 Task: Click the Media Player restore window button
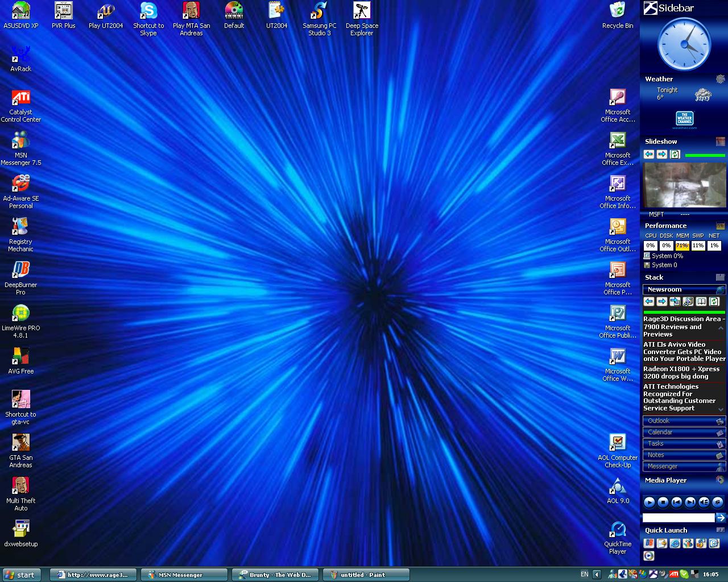717,502
